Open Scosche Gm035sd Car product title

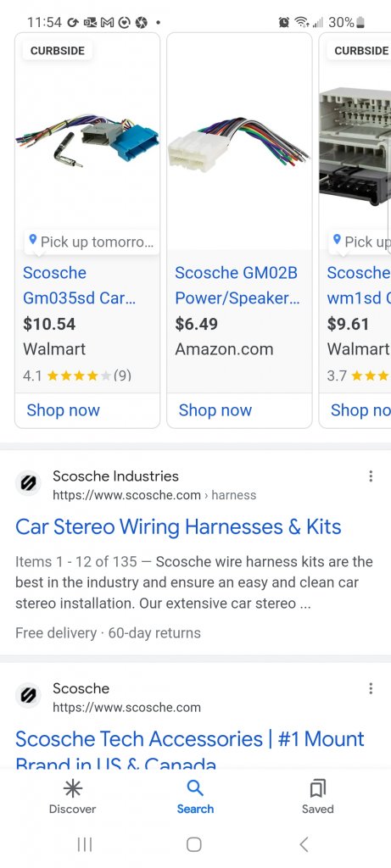[79, 285]
